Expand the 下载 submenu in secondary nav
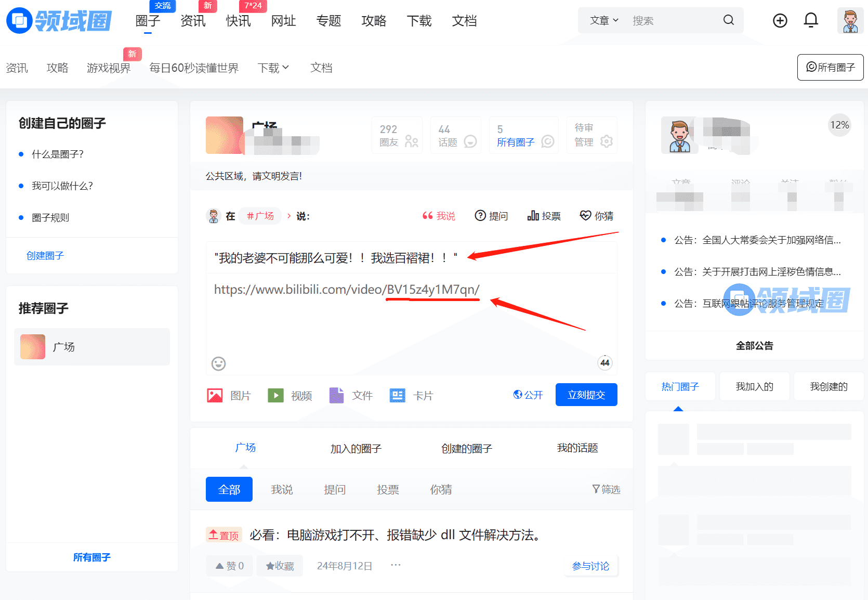Image resolution: width=868 pixels, height=600 pixels. tap(273, 68)
